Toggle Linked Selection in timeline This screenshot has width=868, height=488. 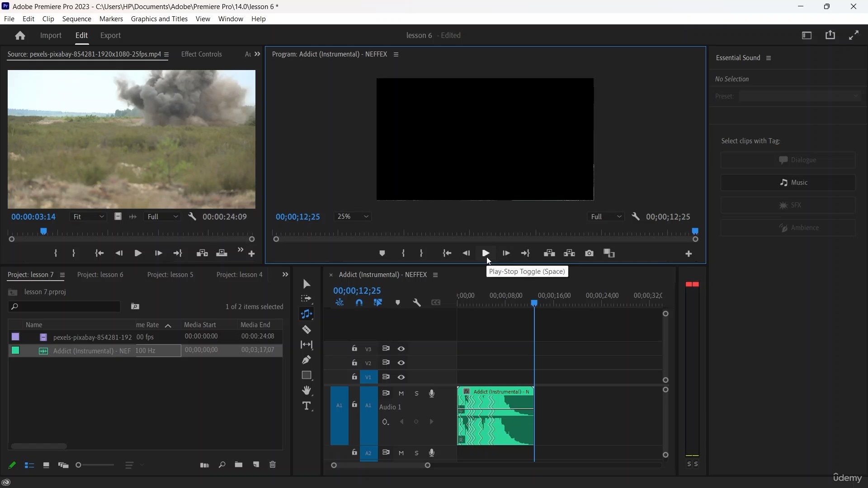[x=378, y=303]
